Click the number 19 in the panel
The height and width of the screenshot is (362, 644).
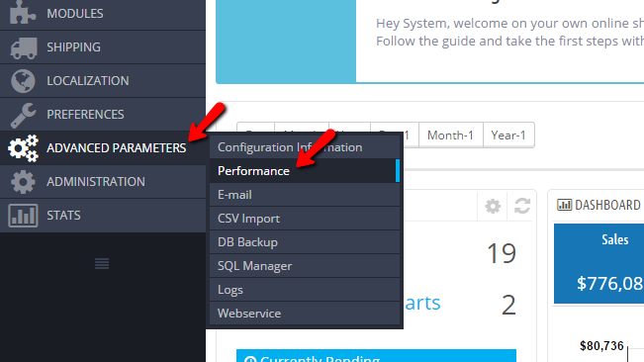coord(502,253)
